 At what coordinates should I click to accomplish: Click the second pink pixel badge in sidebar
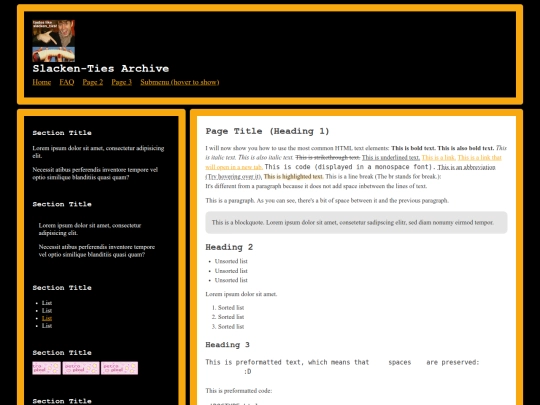coord(81,368)
